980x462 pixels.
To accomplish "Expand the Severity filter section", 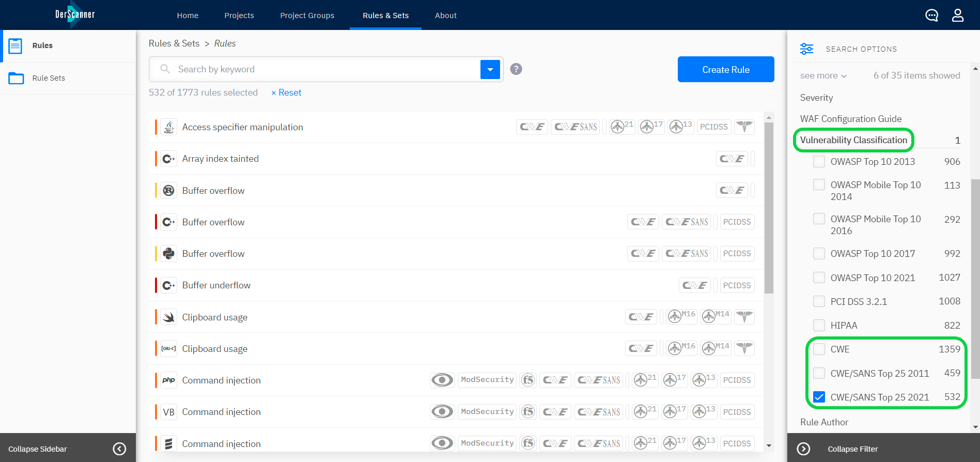I will click(x=816, y=98).
